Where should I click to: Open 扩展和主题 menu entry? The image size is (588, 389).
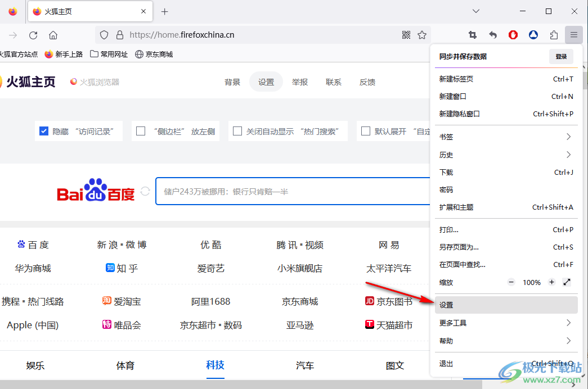pyautogui.click(x=506, y=207)
